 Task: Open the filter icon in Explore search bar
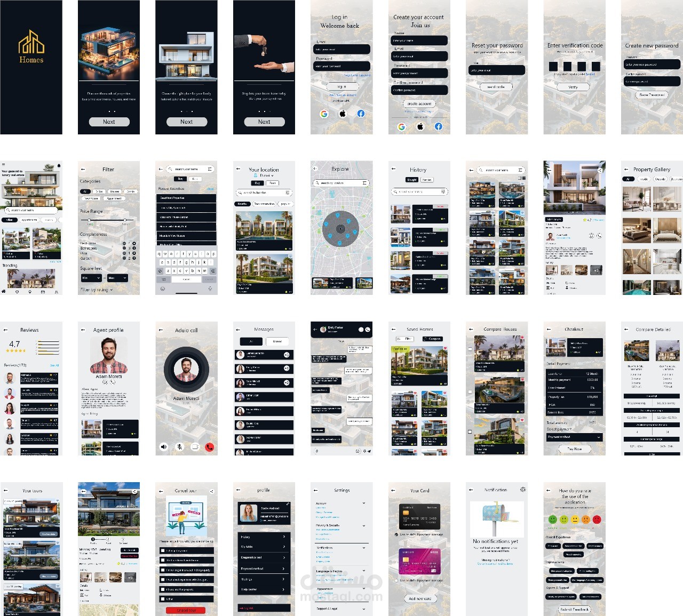click(366, 183)
